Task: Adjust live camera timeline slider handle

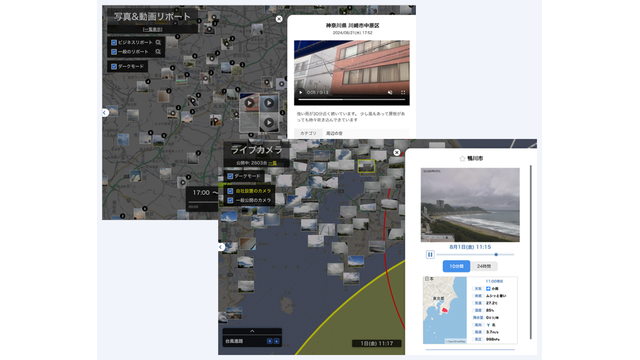Action: coord(496,254)
